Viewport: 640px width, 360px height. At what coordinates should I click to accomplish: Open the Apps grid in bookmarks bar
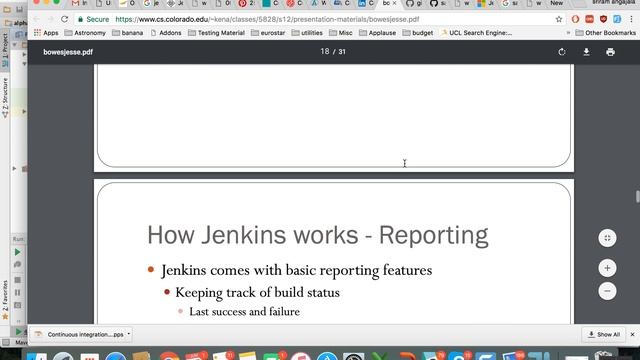pos(46,33)
